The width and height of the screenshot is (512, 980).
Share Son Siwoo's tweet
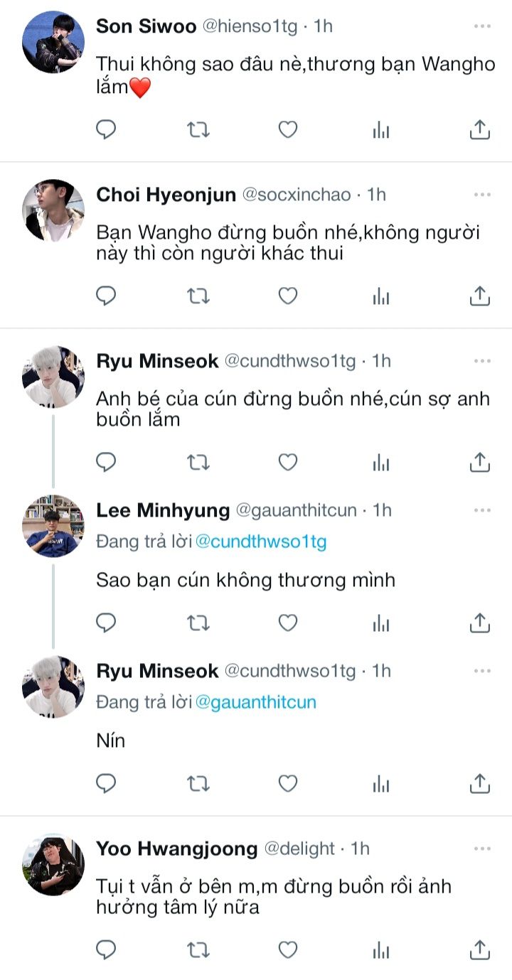(x=480, y=129)
